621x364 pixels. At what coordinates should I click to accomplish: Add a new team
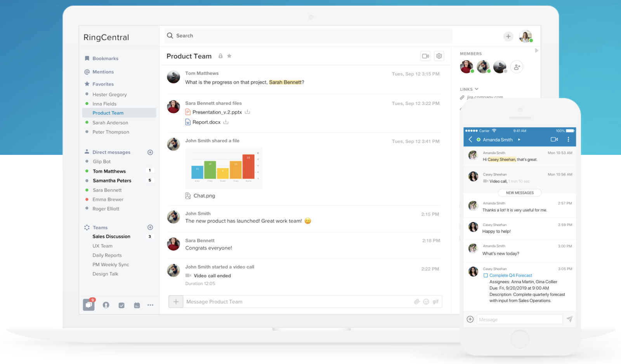coord(150,227)
